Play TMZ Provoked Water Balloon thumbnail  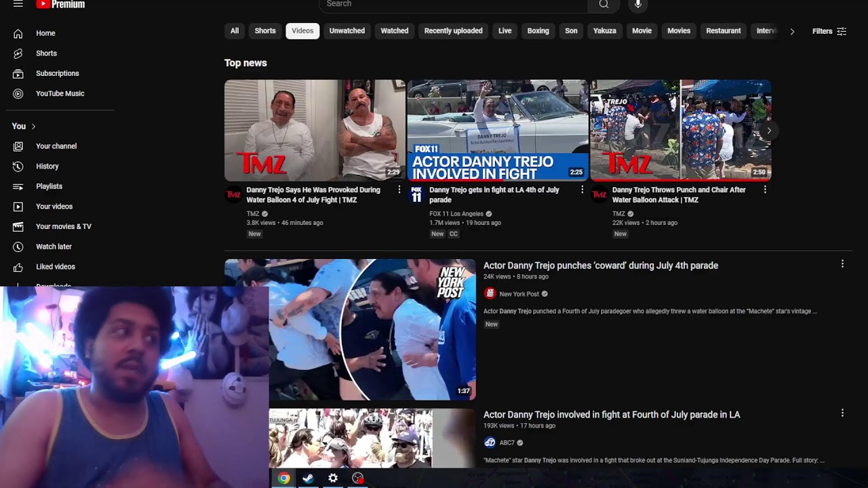[x=315, y=130]
